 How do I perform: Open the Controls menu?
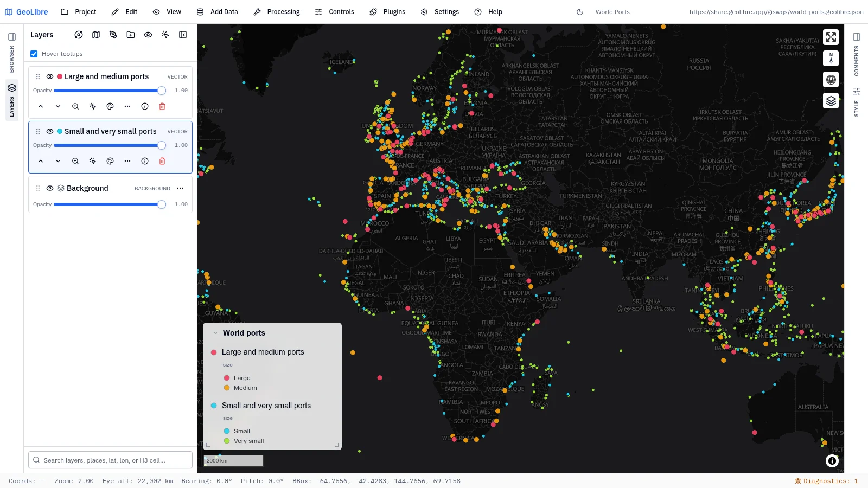point(335,11)
